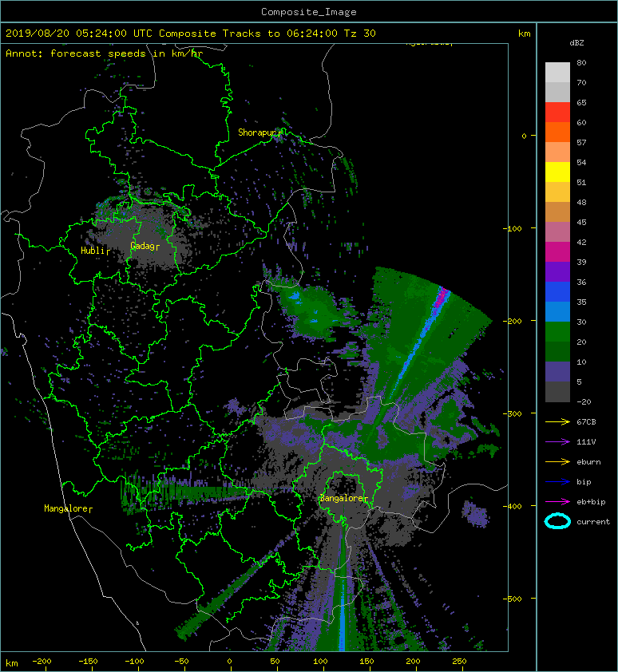618x672 pixels.
Task: Click the -300 tick on vertical axis
Action: coord(513,413)
